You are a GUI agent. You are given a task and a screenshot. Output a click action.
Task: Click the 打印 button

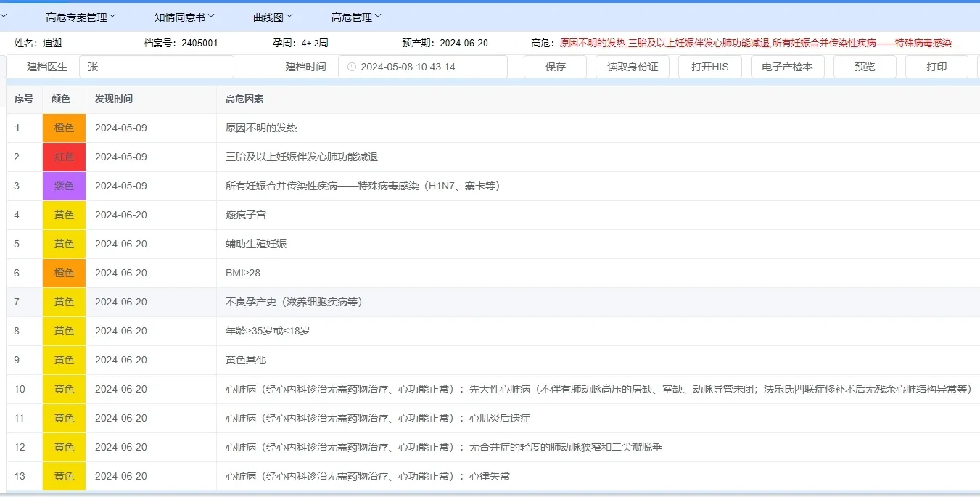pyautogui.click(x=936, y=67)
